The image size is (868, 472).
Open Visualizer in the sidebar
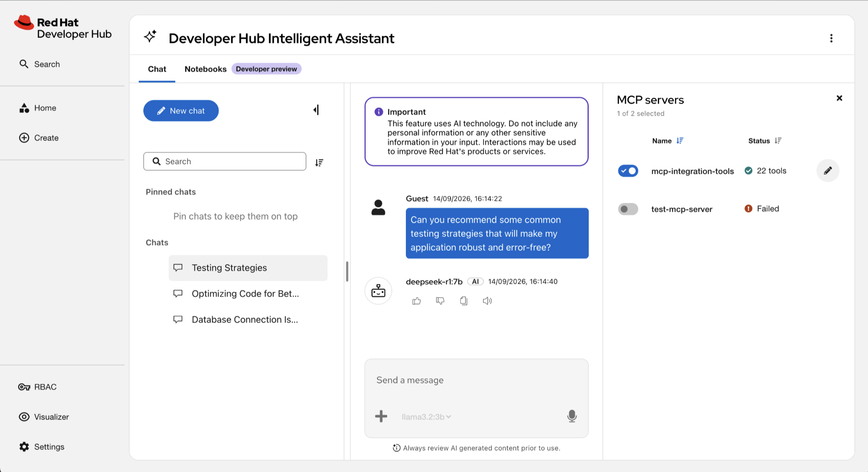[44, 417]
